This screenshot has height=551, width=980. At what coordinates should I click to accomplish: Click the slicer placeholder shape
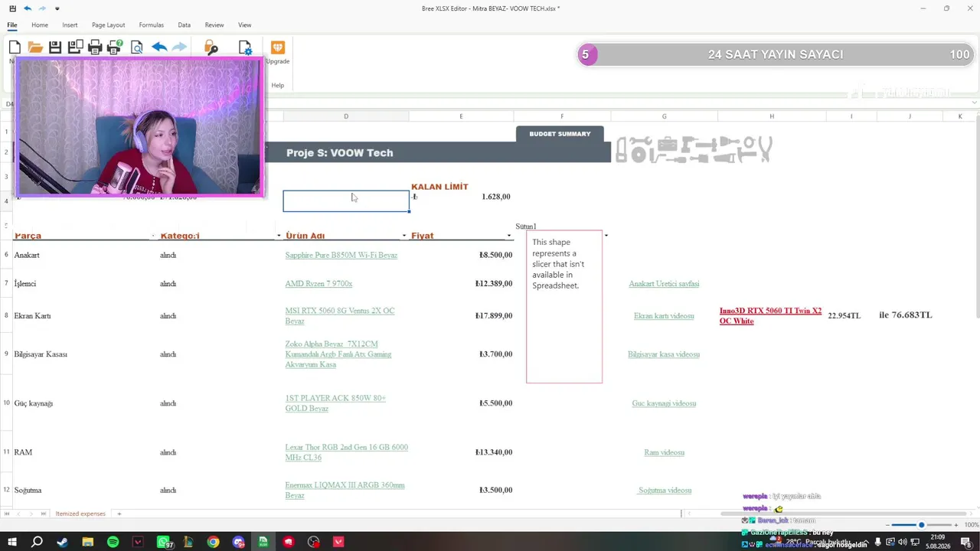(564, 306)
